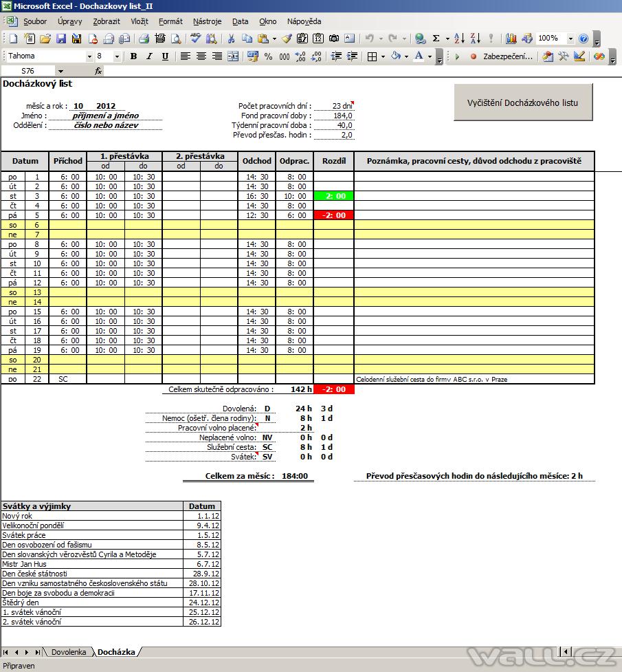The width and height of the screenshot is (622, 672).
Task: Select the Docházka sheet tab
Action: [x=116, y=652]
